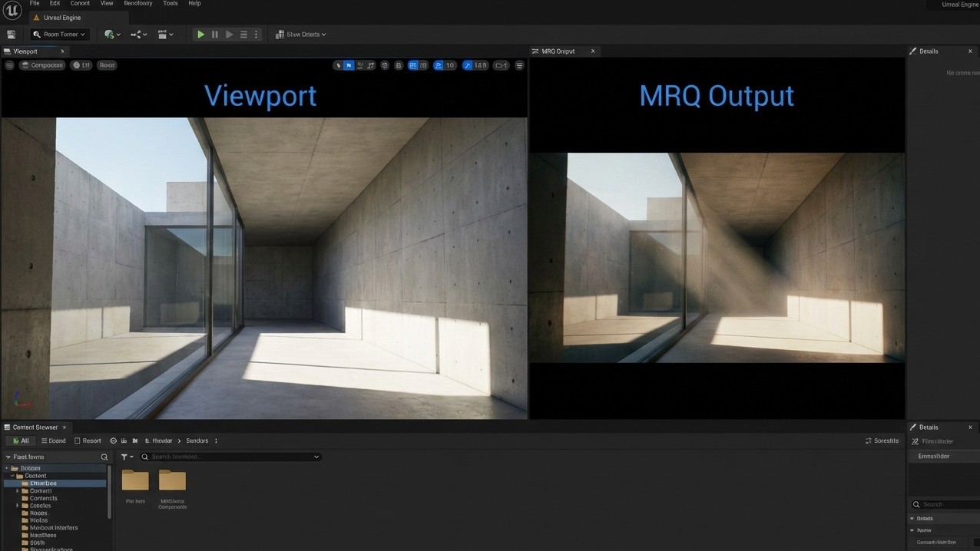Click the filter funnel icon
This screenshot has height=551, width=980.
[x=124, y=457]
